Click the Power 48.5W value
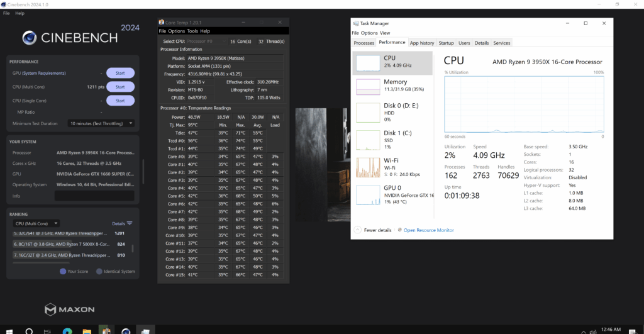 click(194, 117)
